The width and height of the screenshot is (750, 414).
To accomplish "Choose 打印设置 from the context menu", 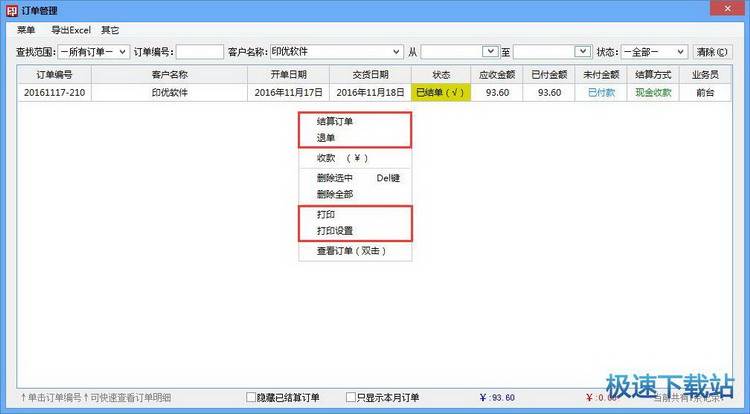I will pos(355,231).
